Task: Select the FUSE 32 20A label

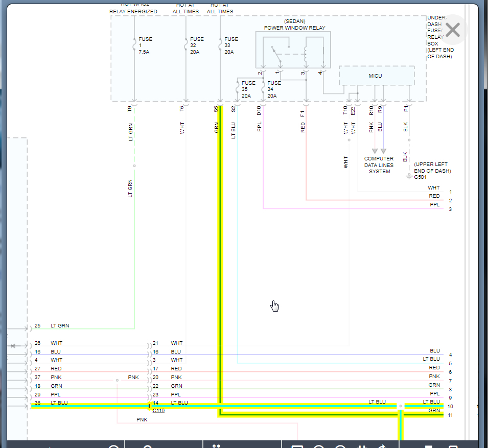Action: pos(197,45)
